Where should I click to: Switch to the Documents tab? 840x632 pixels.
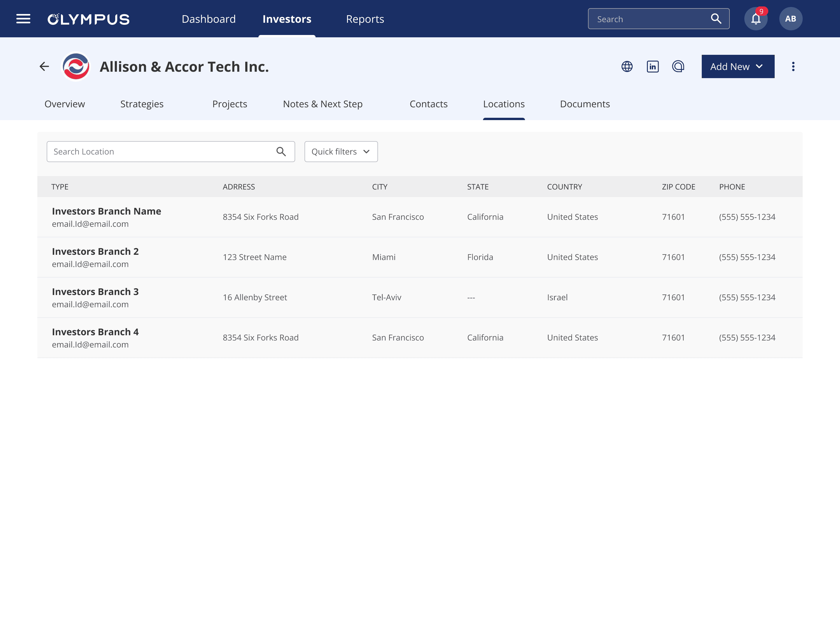[x=584, y=104]
